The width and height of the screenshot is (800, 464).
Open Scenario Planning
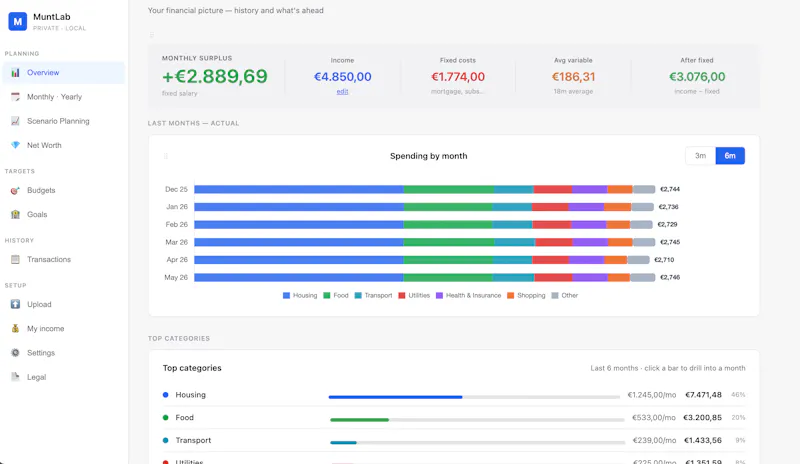coord(64,121)
